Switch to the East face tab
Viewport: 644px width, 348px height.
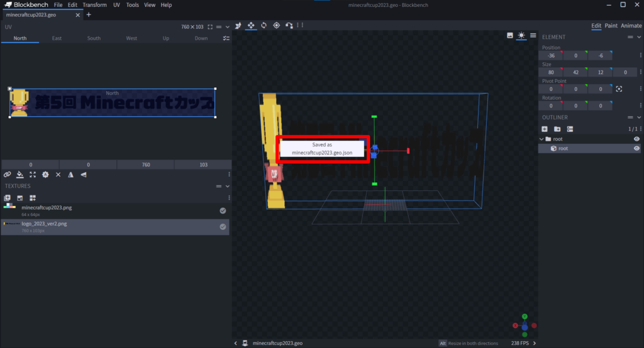(57, 38)
